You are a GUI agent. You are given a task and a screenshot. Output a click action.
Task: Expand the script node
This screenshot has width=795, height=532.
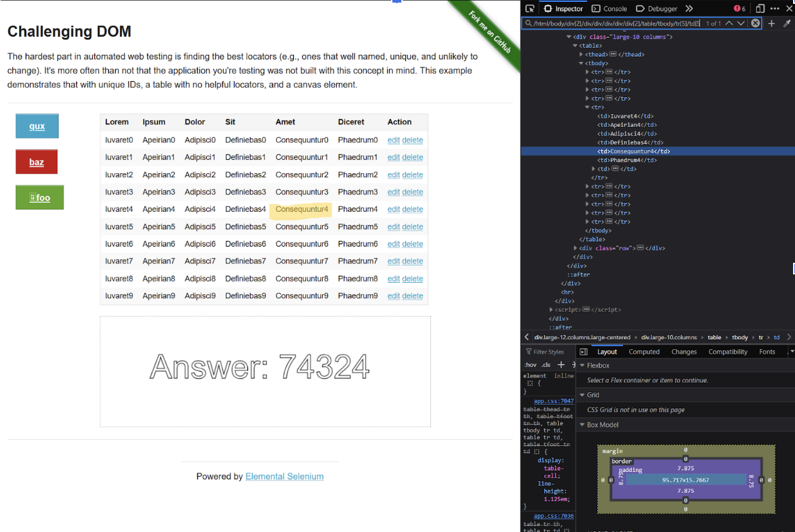click(x=551, y=309)
